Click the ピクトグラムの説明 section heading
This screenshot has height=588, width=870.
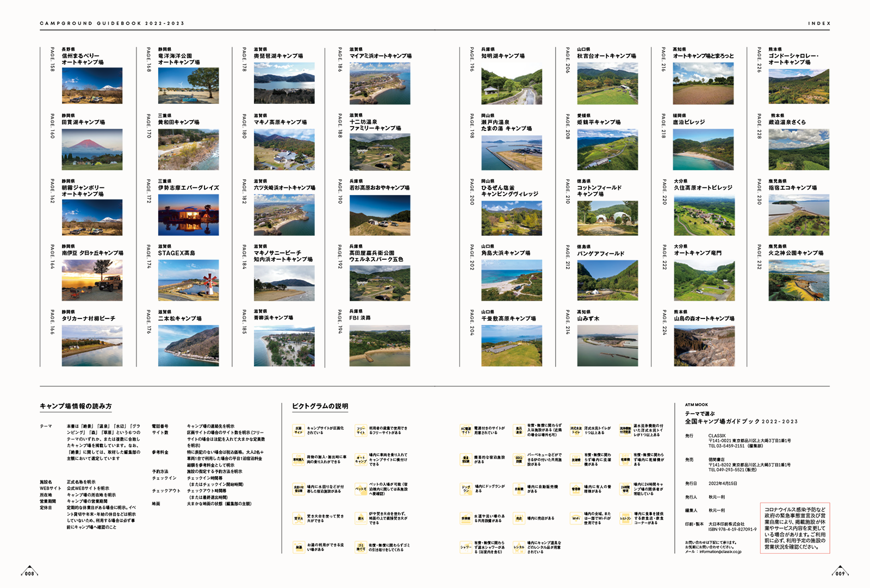pos(320,406)
